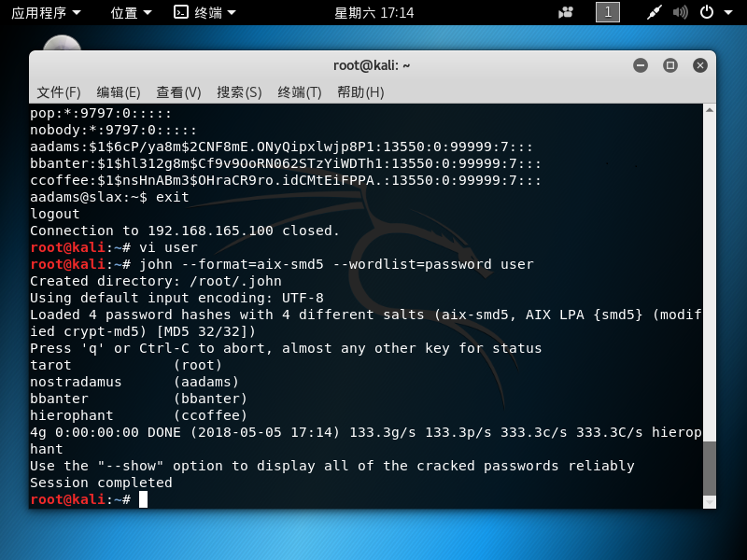
Task: Open the 应用程序 (Applications) menu
Action: click(x=46, y=12)
